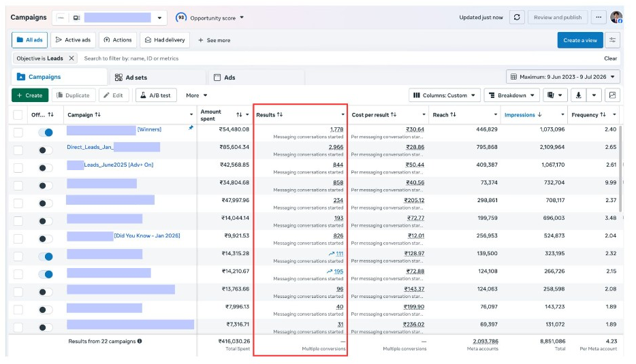The width and height of the screenshot is (636, 364).
Task: Click See more views
Action: click(x=214, y=40)
